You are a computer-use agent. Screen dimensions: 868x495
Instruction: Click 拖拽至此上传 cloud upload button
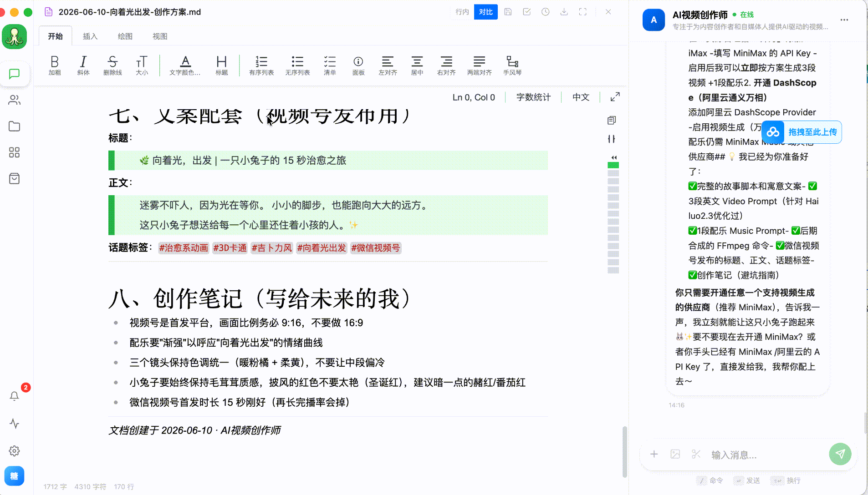point(802,132)
